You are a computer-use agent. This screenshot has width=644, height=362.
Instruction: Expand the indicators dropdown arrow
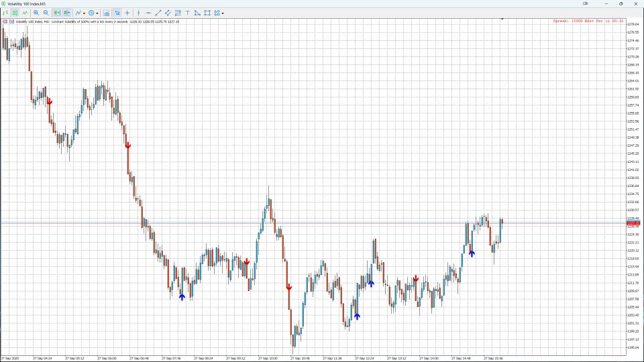click(85, 13)
